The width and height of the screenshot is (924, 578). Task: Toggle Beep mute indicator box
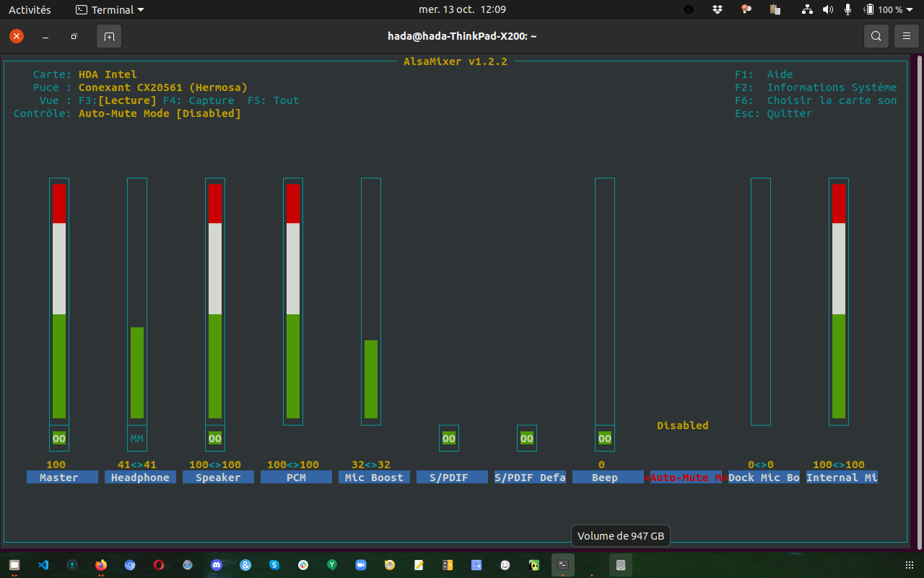(605, 439)
